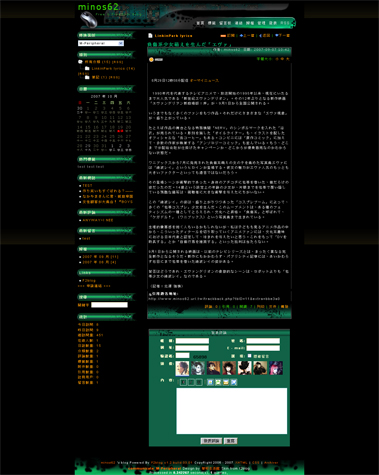
Task: Select the seventh avatar with pink hair
Action: 276,368
